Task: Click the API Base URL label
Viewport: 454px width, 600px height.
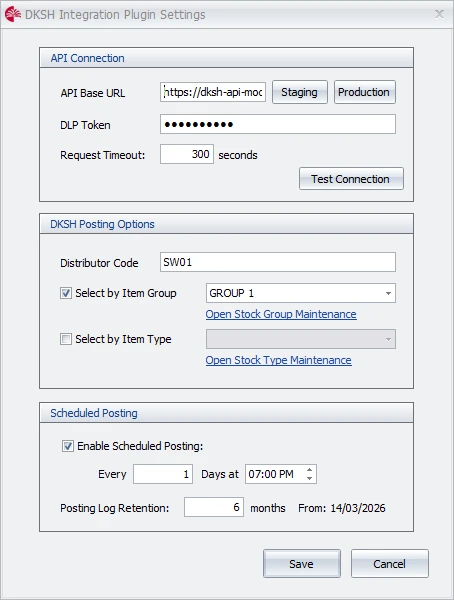Action: 93,93
